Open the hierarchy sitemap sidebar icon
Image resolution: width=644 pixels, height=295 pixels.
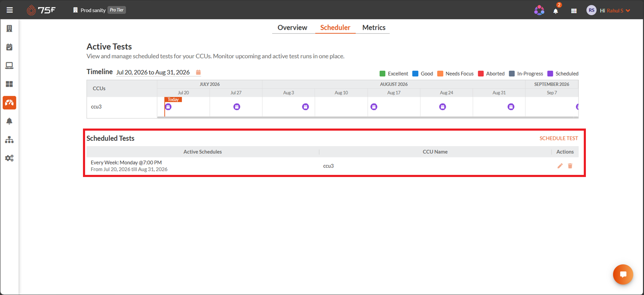[9, 139]
